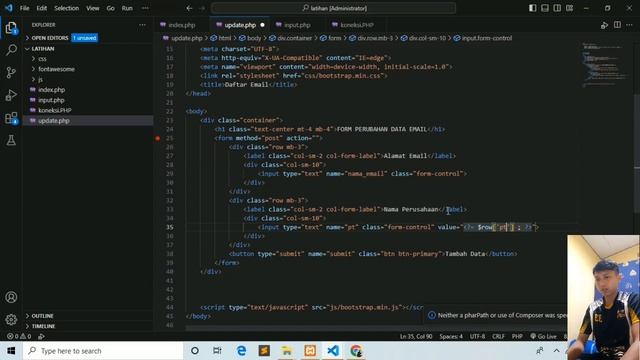Expand the Outline section

(88, 316)
